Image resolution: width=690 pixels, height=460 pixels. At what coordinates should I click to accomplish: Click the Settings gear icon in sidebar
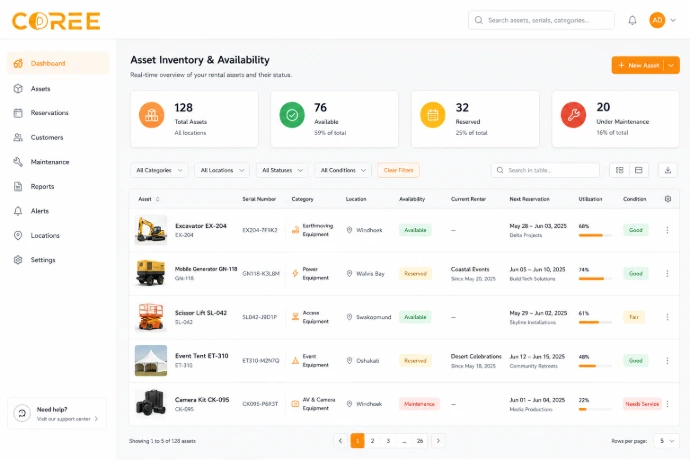coord(18,260)
